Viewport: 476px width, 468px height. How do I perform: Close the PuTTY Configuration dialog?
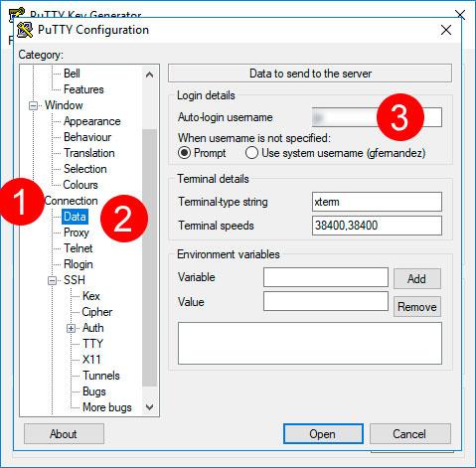(446, 30)
